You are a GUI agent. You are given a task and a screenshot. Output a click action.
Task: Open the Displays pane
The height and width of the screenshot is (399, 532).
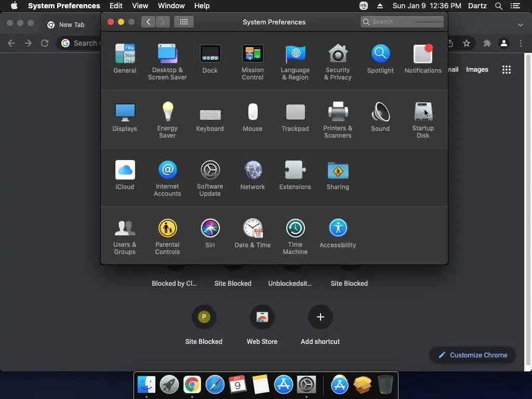[125, 117]
